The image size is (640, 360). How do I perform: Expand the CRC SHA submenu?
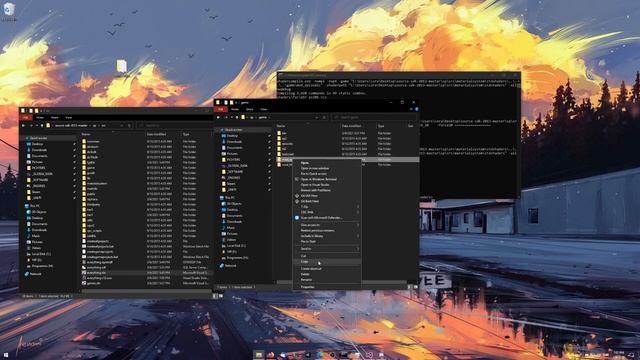(x=327, y=212)
